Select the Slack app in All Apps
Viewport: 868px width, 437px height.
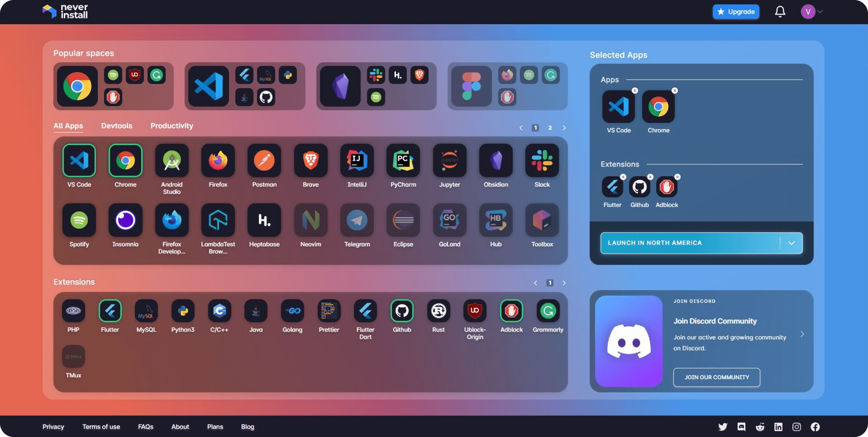542,160
